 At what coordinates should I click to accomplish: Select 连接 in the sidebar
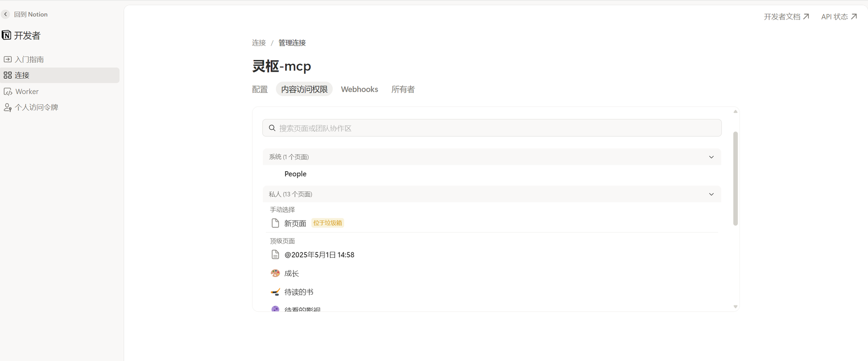pos(60,75)
